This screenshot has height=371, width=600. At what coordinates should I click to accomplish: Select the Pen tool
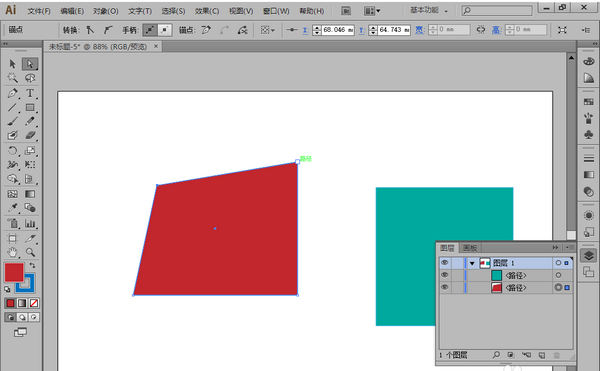(12, 93)
